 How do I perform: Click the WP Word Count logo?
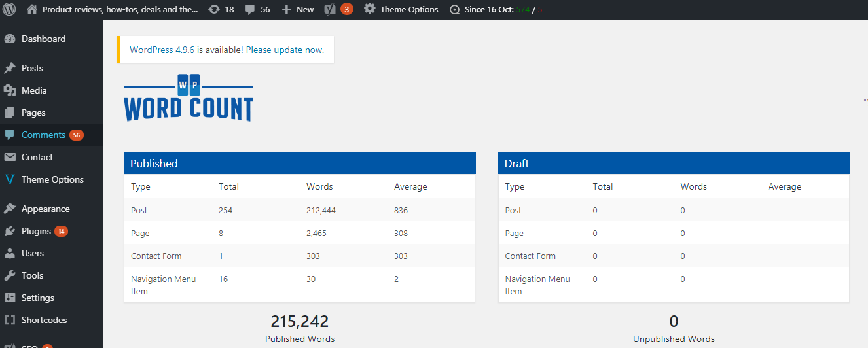189,98
